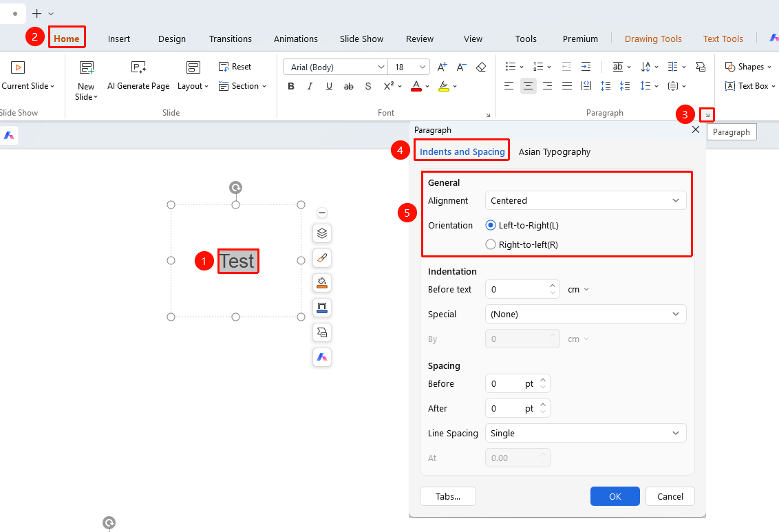The height and width of the screenshot is (532, 779).
Task: Click the yellow highlight color swatch
Action: (444, 87)
